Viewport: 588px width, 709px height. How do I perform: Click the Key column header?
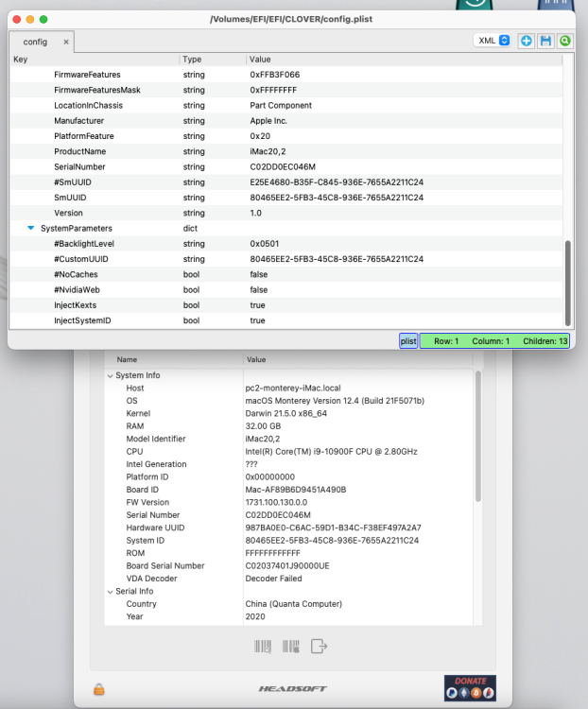[94, 60]
